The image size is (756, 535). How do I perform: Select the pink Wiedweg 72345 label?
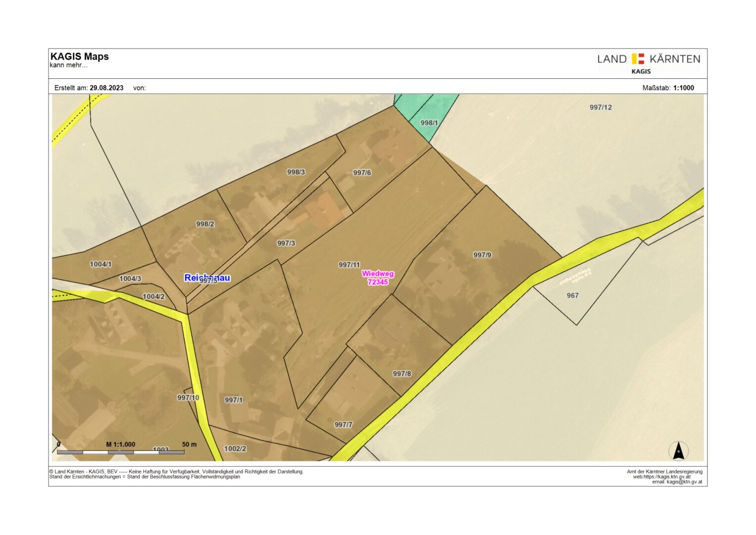click(x=378, y=278)
